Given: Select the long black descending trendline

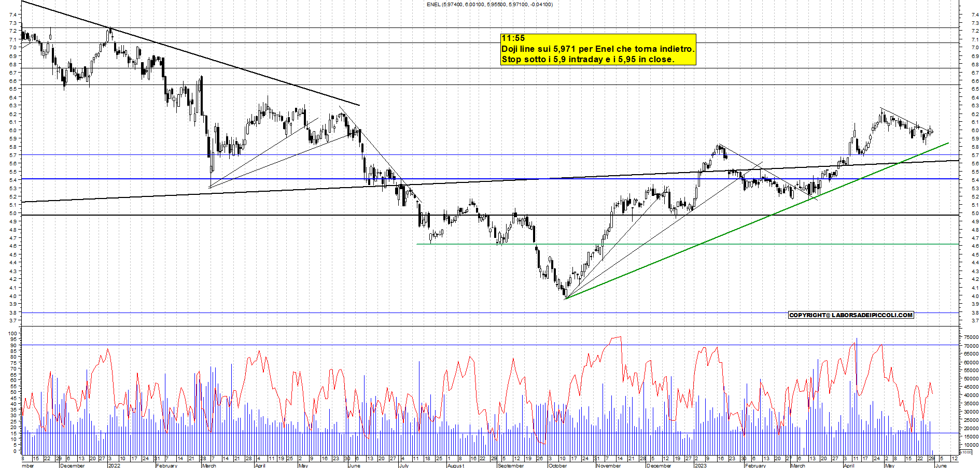Looking at the screenshot, I should click(x=191, y=53).
